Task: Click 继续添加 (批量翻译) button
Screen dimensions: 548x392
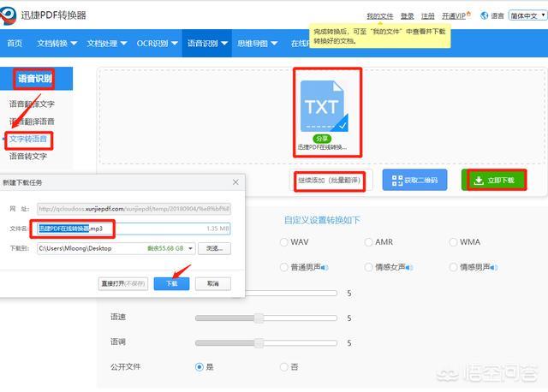Action: [x=330, y=181]
